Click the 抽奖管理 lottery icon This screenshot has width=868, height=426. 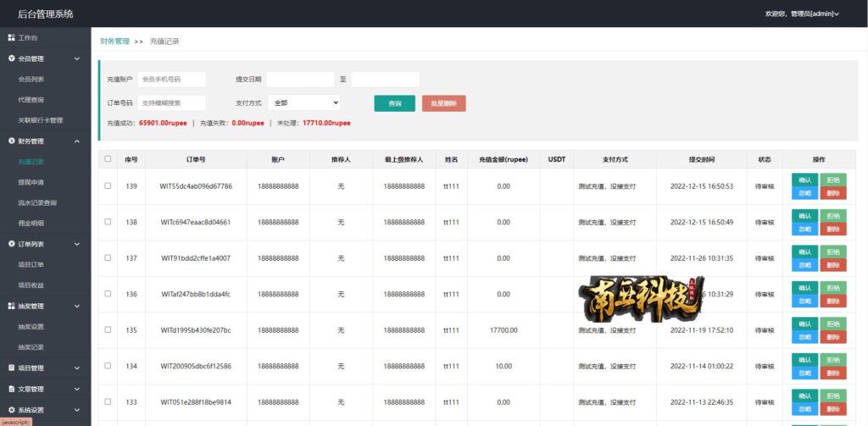(x=12, y=306)
